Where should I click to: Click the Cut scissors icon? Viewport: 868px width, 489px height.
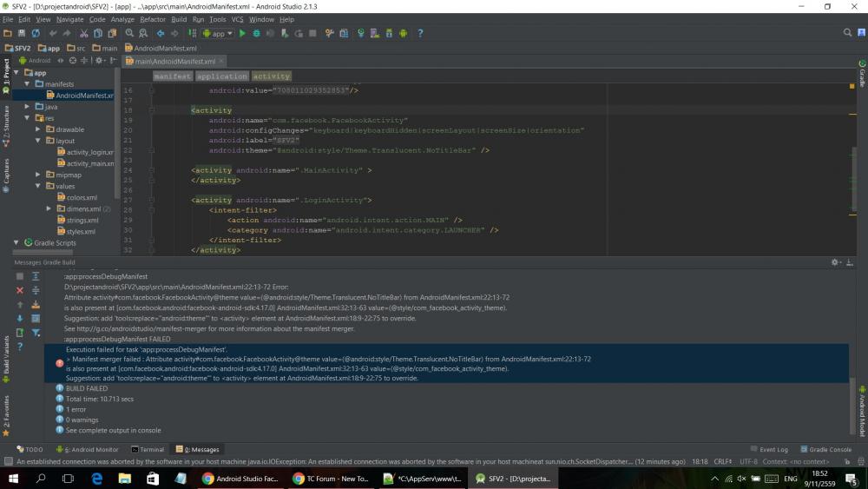click(84, 33)
